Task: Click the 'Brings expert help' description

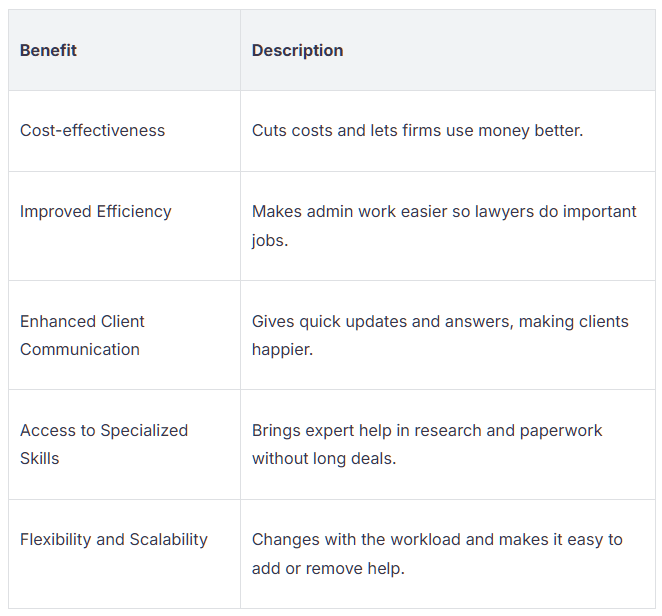Action: coord(427,444)
